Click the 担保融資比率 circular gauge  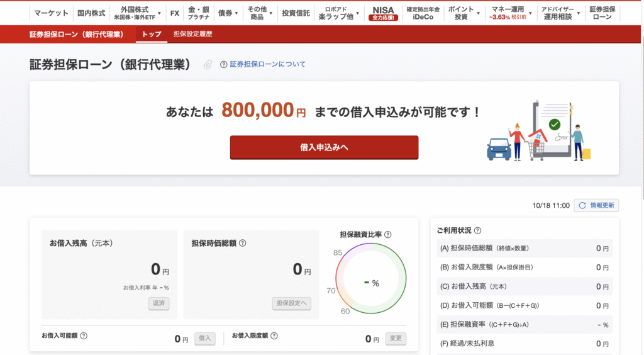coord(371,283)
